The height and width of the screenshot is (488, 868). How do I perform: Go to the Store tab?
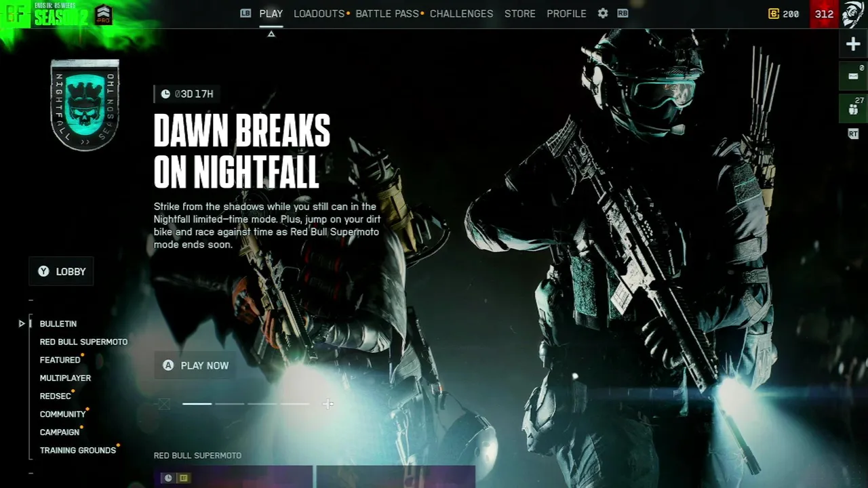tap(520, 14)
